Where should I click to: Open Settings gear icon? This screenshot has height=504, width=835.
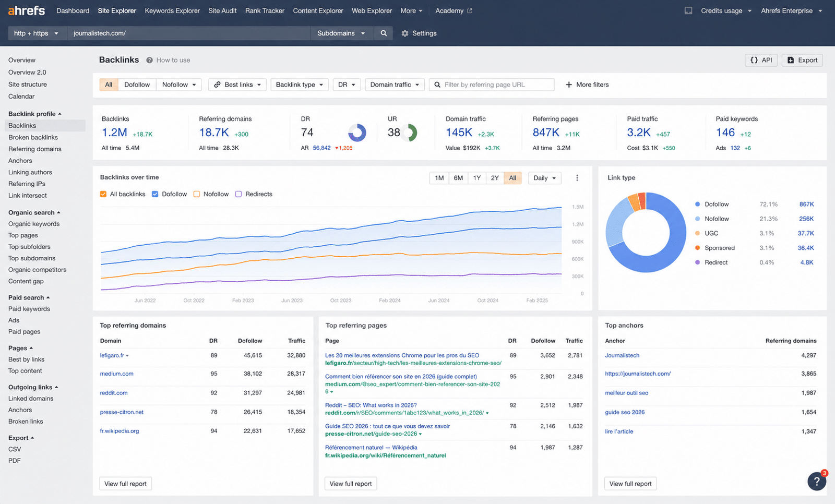click(405, 33)
